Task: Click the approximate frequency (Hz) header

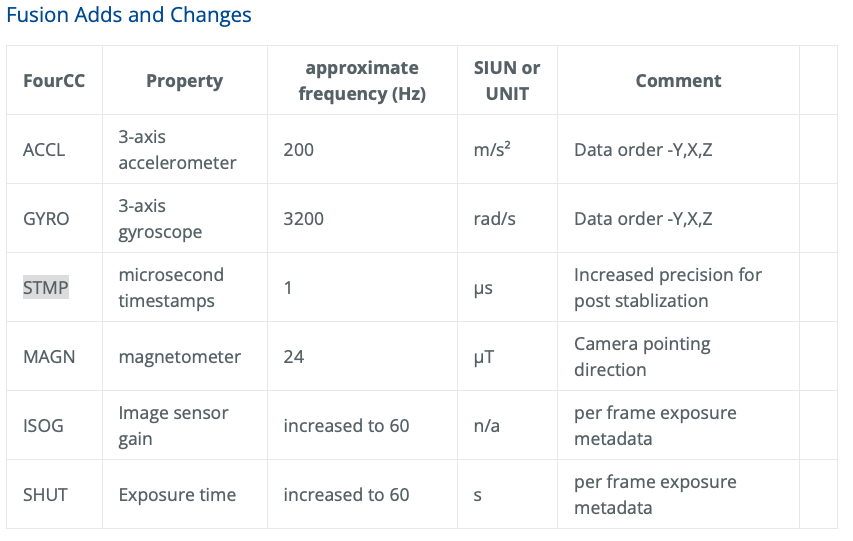Action: 362,81
